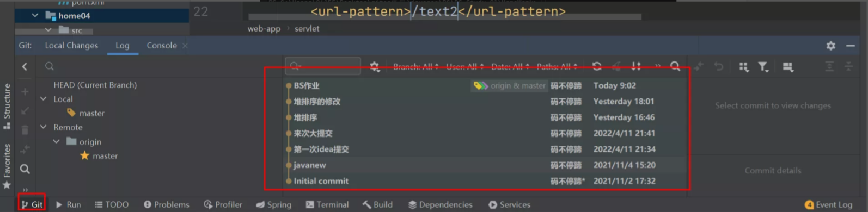Image resolution: width=868 pixels, height=212 pixels.
Task: Switch to the Log tab
Action: point(123,46)
